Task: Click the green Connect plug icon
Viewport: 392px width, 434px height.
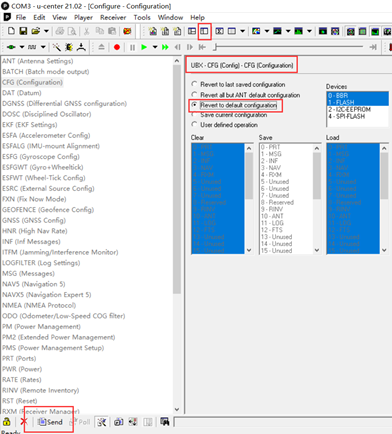Action: tap(11, 47)
